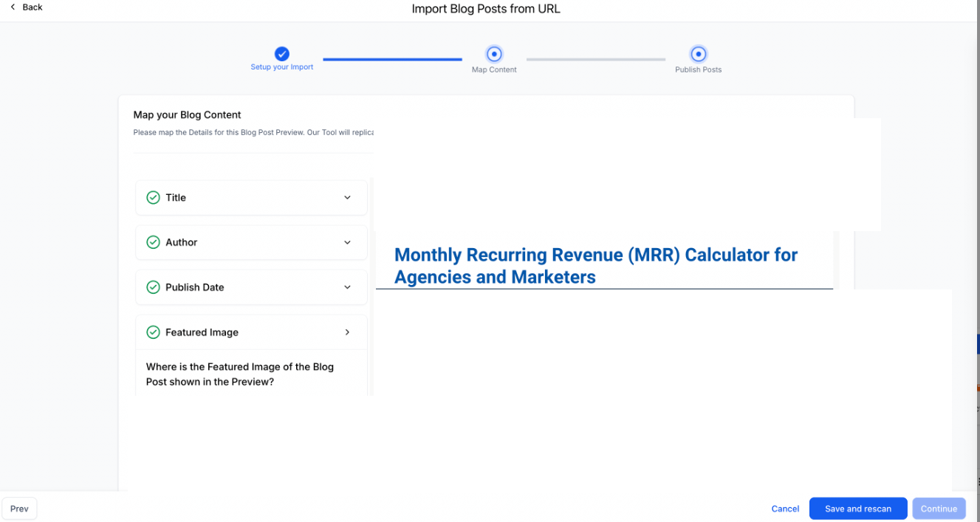Click the progress bar between Setup and Map Content

[x=392, y=59]
